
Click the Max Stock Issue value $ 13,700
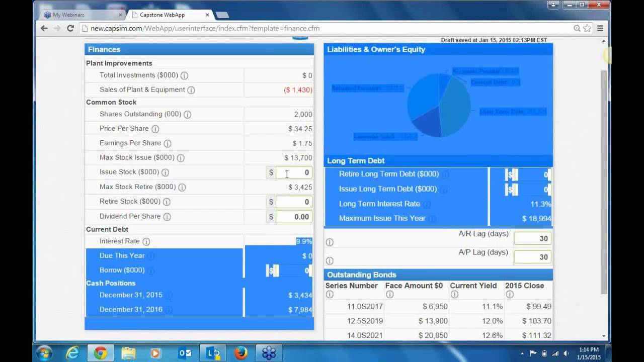tap(298, 158)
